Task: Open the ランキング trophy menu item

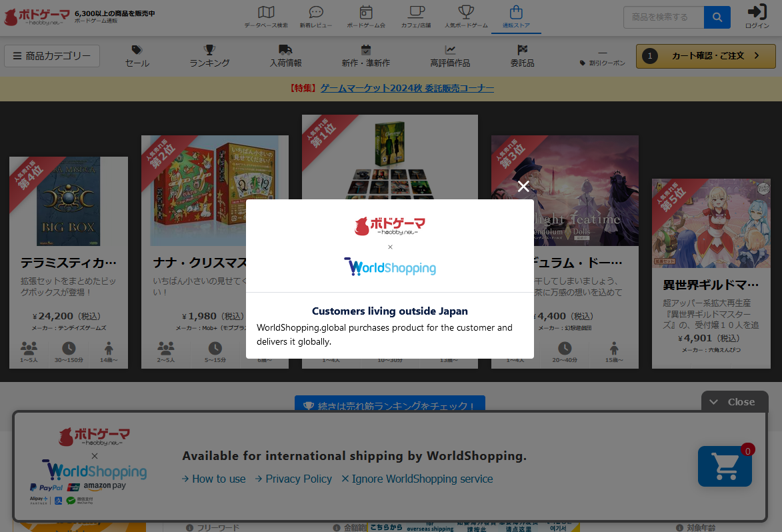Action: pos(209,57)
